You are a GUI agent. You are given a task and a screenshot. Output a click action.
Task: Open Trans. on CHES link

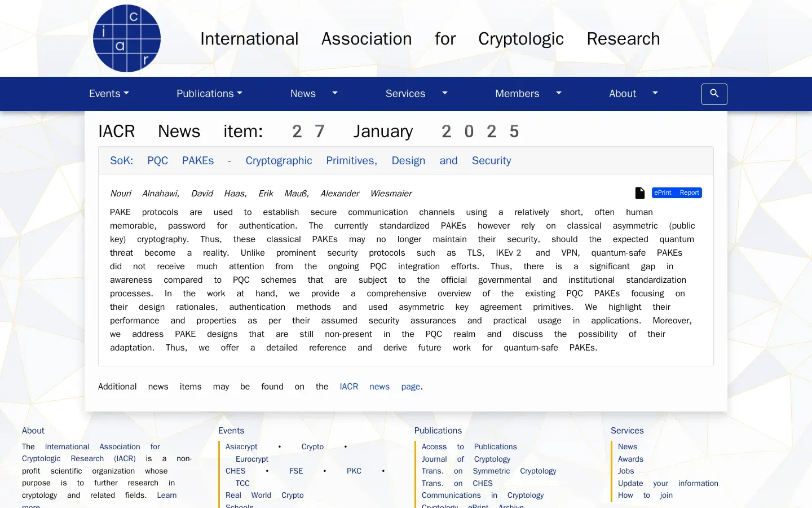[457, 483]
